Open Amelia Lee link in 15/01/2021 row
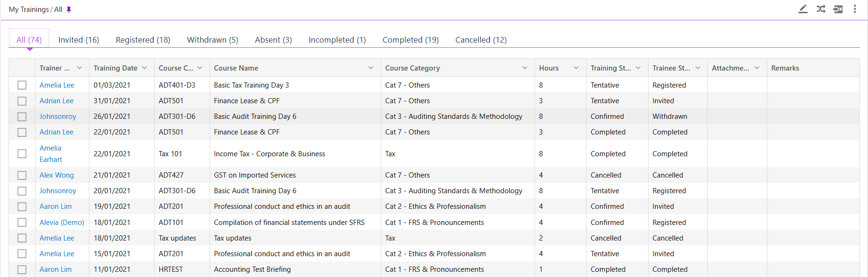Screen dimensions: 868x277 [x=57, y=254]
